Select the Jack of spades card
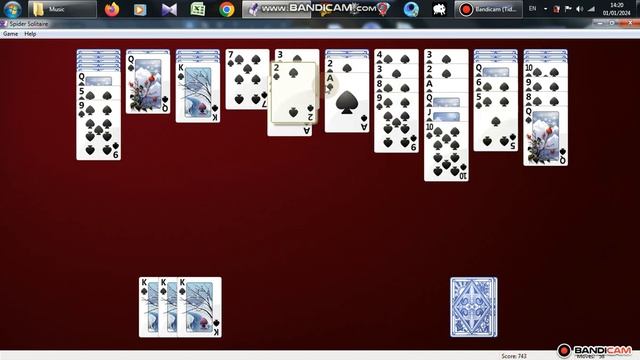640x360 pixels. pyautogui.click(x=446, y=114)
